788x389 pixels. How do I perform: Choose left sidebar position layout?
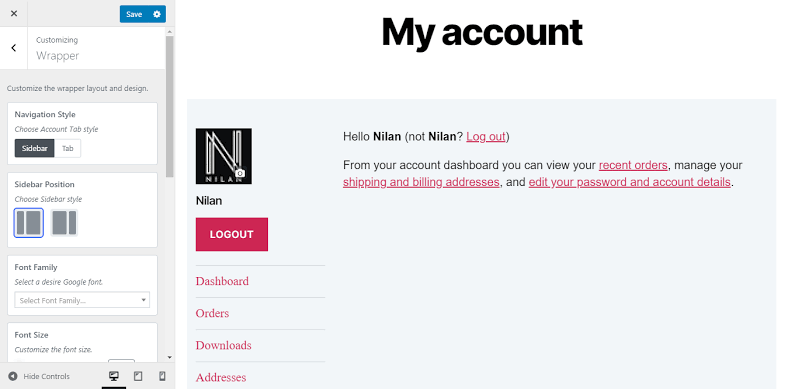coord(29,223)
